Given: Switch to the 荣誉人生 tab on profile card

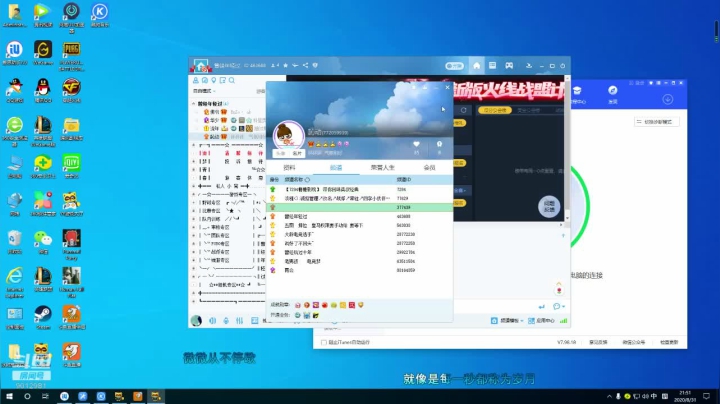Looking at the screenshot, I should click(382, 168).
